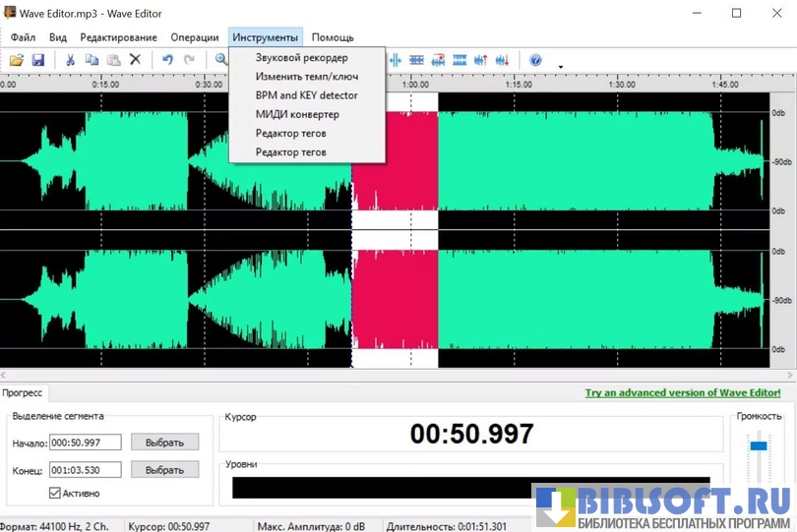Choose Звуковой рекордер from the menu

coord(301,58)
